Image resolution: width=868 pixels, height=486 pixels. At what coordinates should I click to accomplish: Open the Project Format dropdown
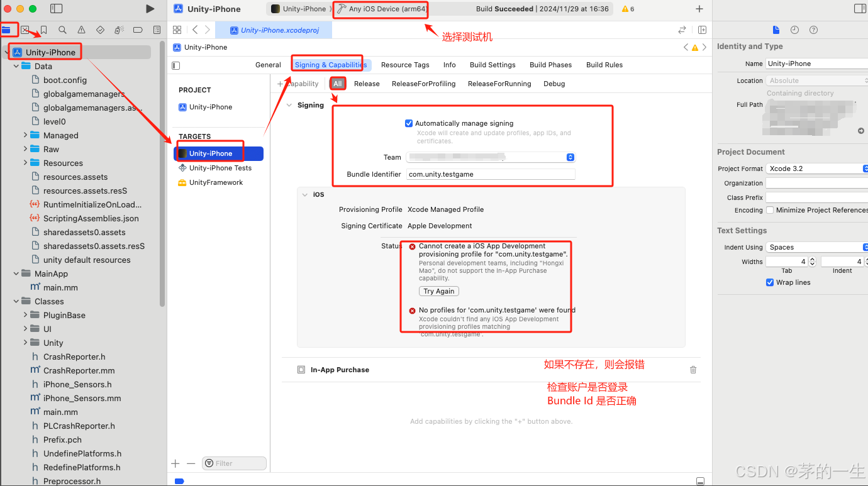816,168
